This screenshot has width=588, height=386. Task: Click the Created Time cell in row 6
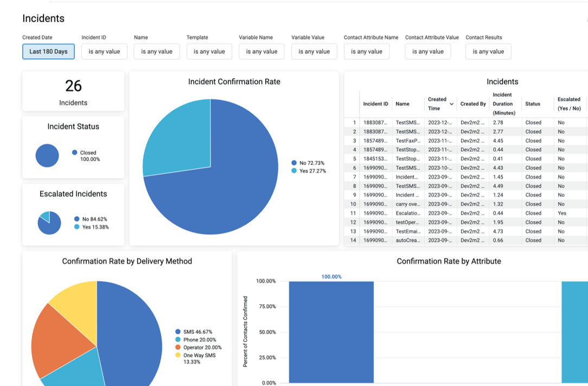440,168
